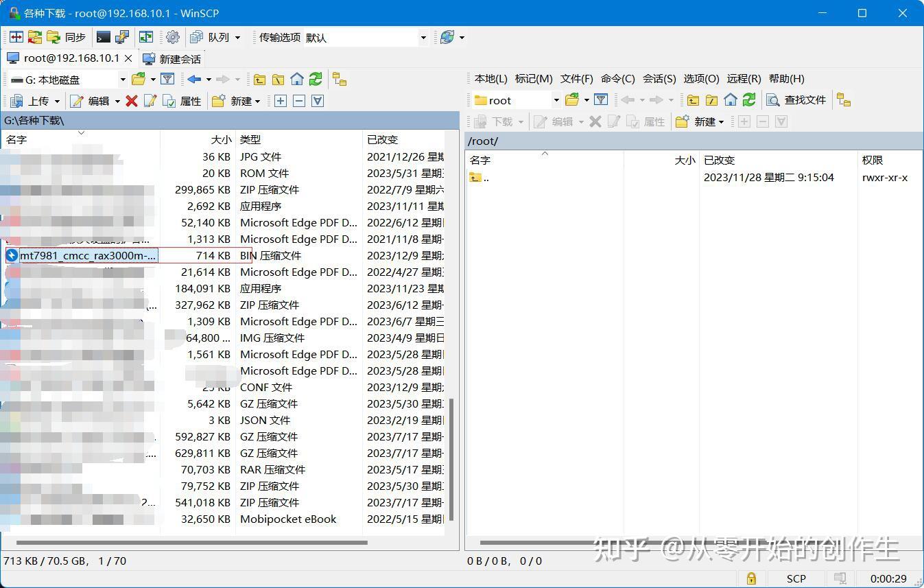Open the 传输选项 默认 dropdown
924x588 pixels.
(423, 37)
